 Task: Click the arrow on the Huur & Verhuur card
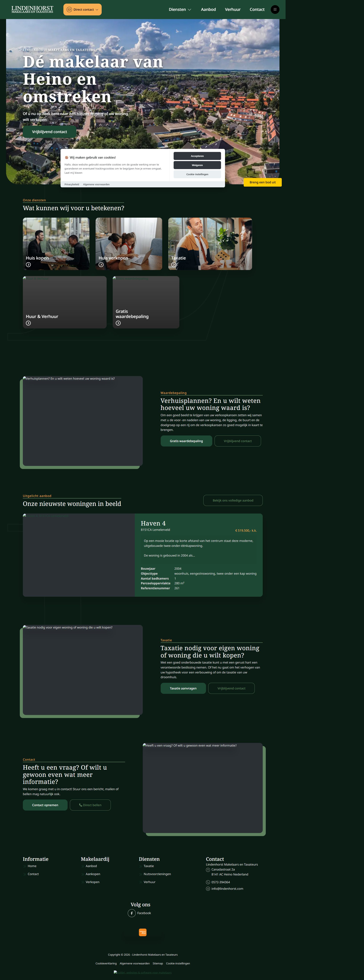pyautogui.click(x=28, y=323)
